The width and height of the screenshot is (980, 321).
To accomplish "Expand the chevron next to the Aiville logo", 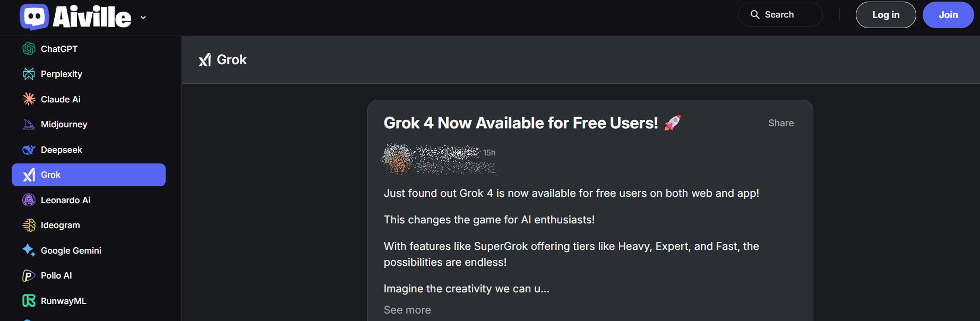I will pos(142,16).
